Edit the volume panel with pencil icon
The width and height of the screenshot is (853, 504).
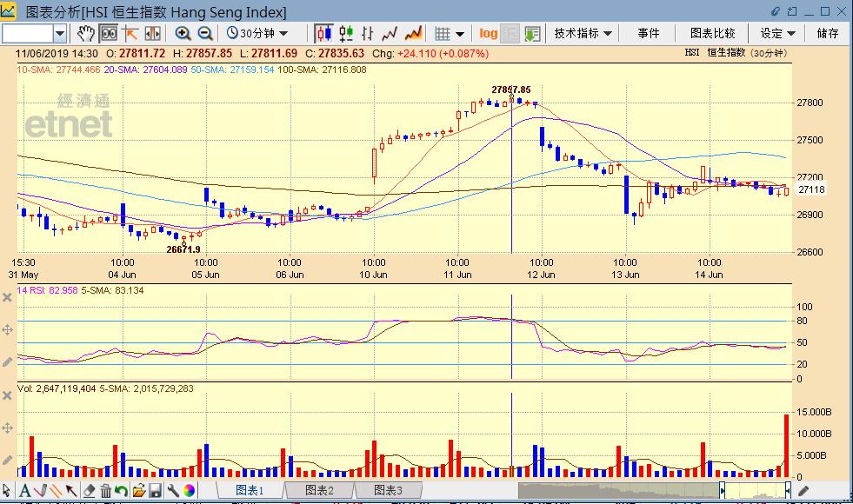tap(7, 460)
